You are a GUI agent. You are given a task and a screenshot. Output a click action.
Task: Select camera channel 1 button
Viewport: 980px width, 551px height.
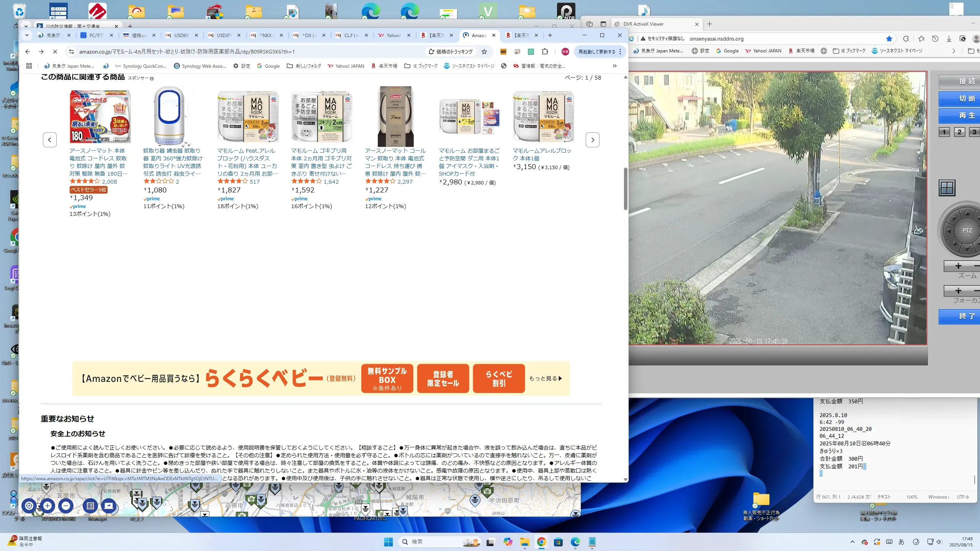944,132
